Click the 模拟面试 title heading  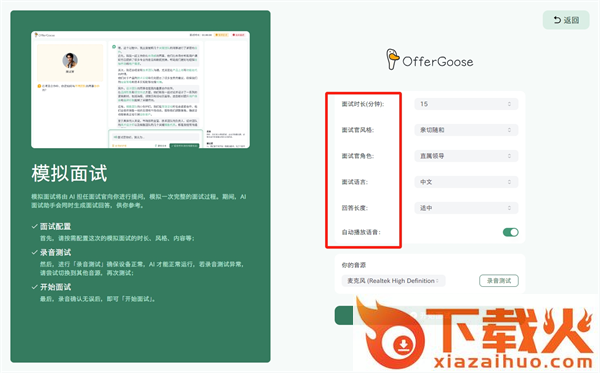pos(69,173)
